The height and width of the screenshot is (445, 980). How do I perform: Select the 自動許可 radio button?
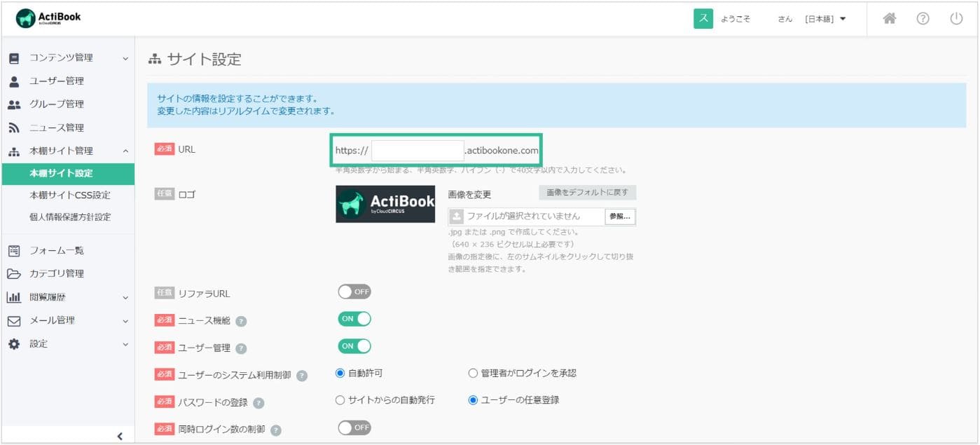pos(340,373)
